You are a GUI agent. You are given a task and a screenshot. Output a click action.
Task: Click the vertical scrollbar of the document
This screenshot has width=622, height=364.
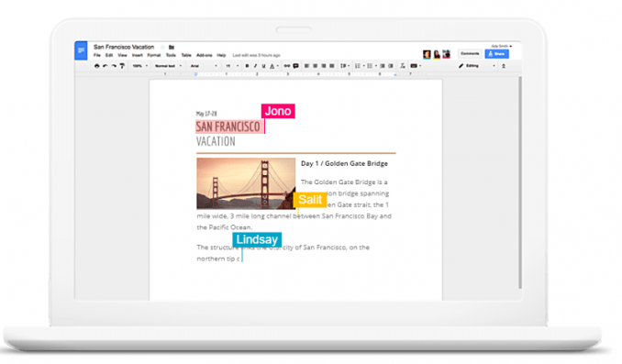click(519, 182)
